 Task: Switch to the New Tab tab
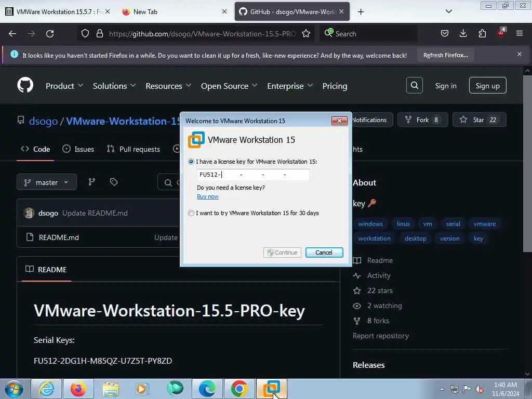tap(174, 11)
